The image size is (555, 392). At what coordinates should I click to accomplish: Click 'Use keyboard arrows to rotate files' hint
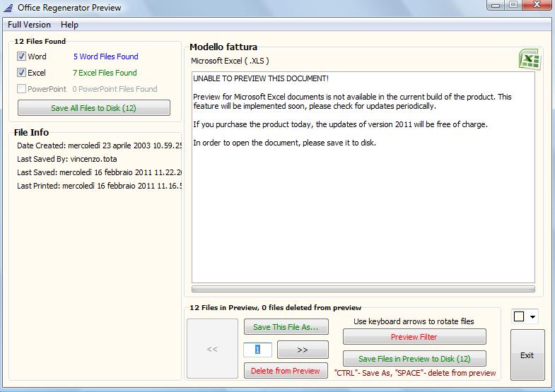[x=414, y=321]
